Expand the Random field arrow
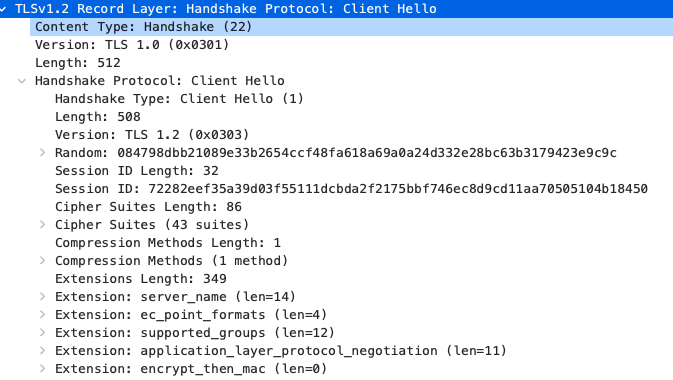The width and height of the screenshot is (673, 380). pos(42,152)
